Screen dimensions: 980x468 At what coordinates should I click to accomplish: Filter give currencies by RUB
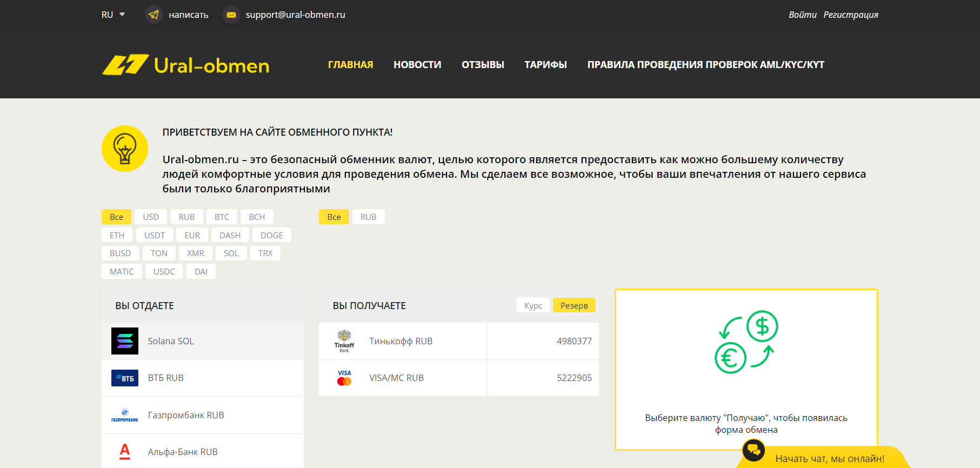pos(186,217)
